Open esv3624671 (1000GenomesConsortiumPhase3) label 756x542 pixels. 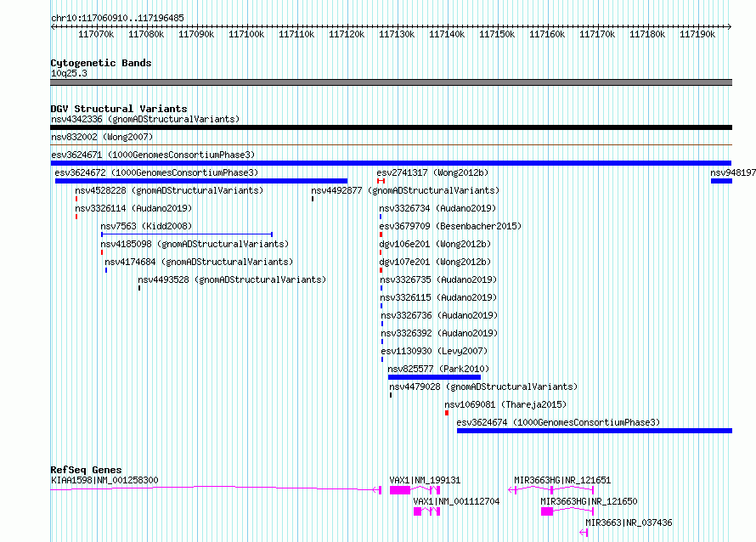click(x=153, y=155)
